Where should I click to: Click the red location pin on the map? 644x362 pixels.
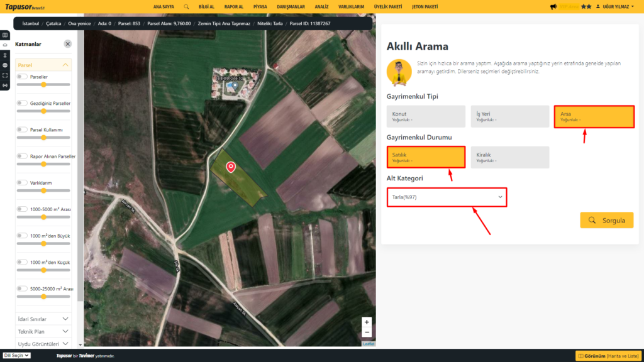tap(231, 167)
